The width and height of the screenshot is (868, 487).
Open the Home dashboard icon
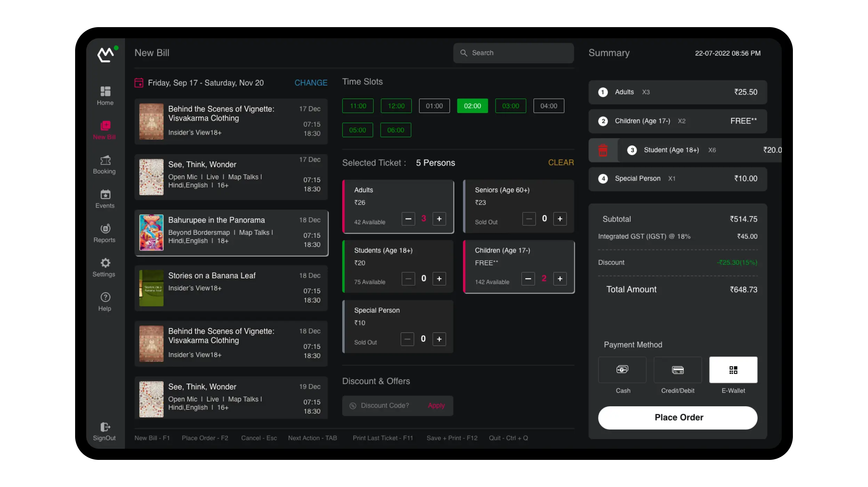(x=105, y=91)
